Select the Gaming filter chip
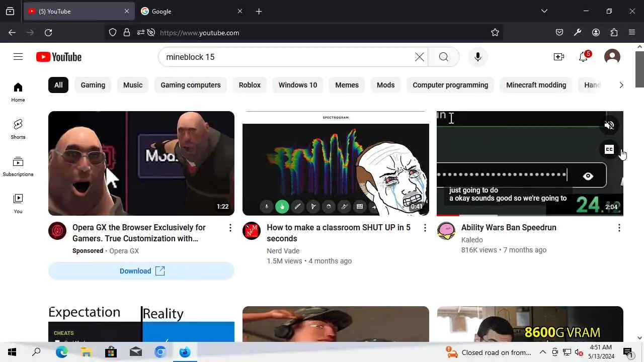Viewport: 644px width, 362px height. coord(93,85)
